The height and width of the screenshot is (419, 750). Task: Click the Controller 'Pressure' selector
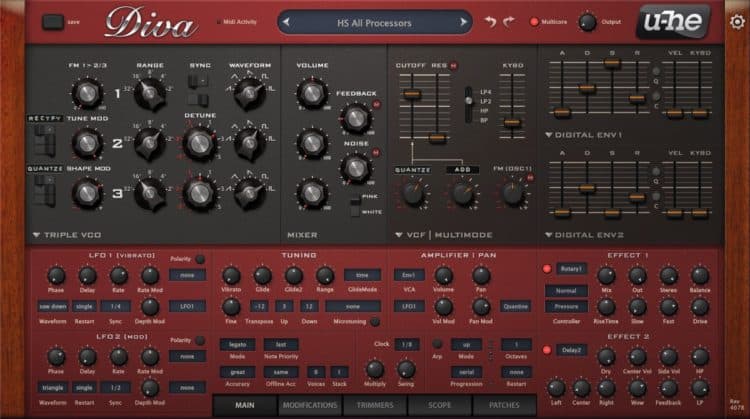click(x=566, y=307)
